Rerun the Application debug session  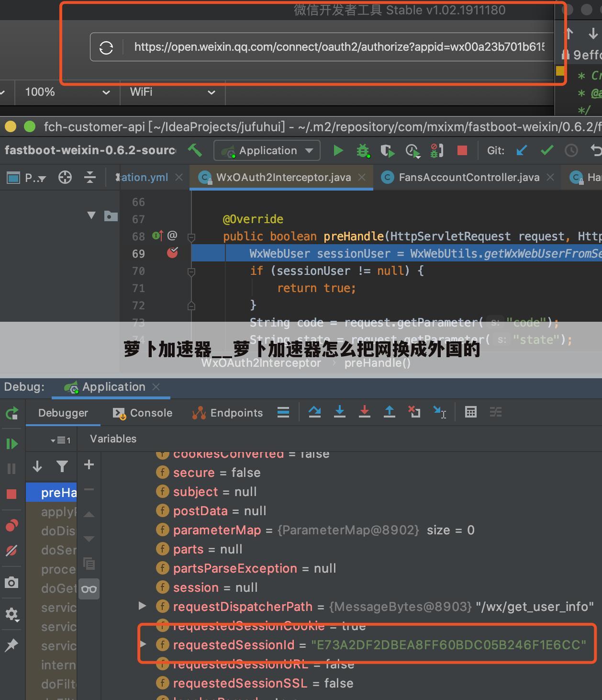[x=12, y=413]
